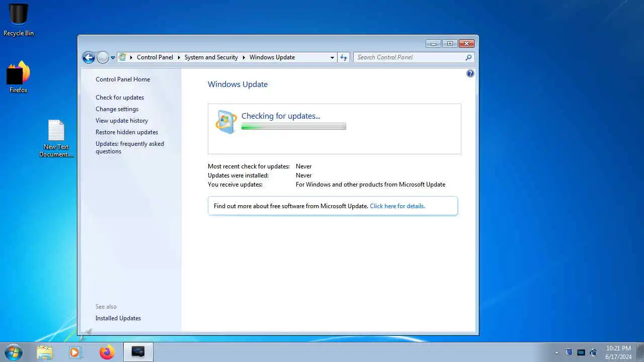Viewport: 644px width, 362px height.
Task: Click the taskbar clock showing 10:21 PM
Action: point(618,352)
